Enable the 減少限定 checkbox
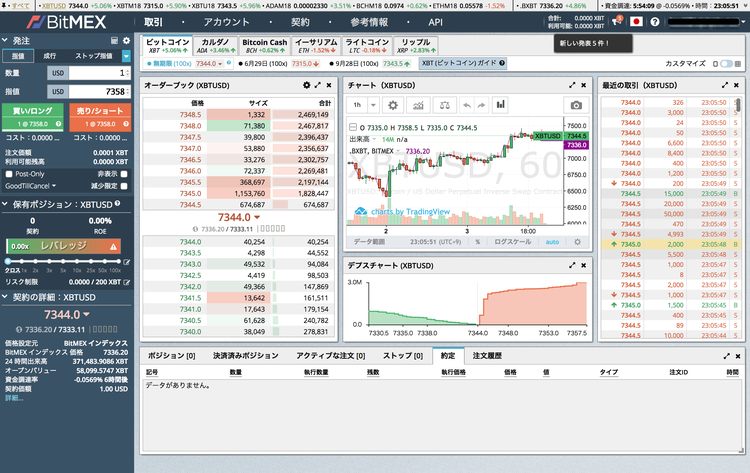The image size is (750, 473). click(124, 186)
